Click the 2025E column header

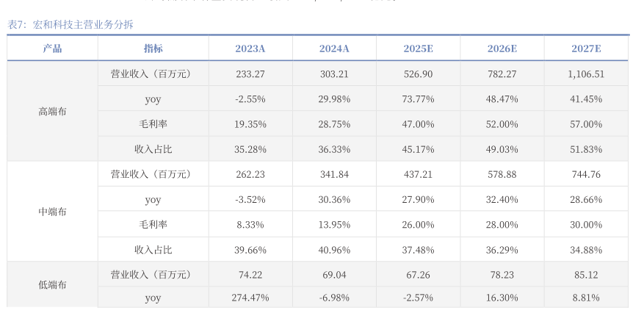418,48
